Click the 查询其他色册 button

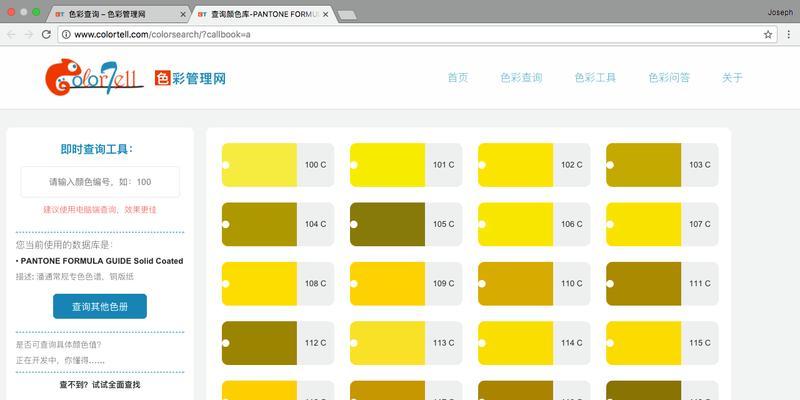click(100, 306)
